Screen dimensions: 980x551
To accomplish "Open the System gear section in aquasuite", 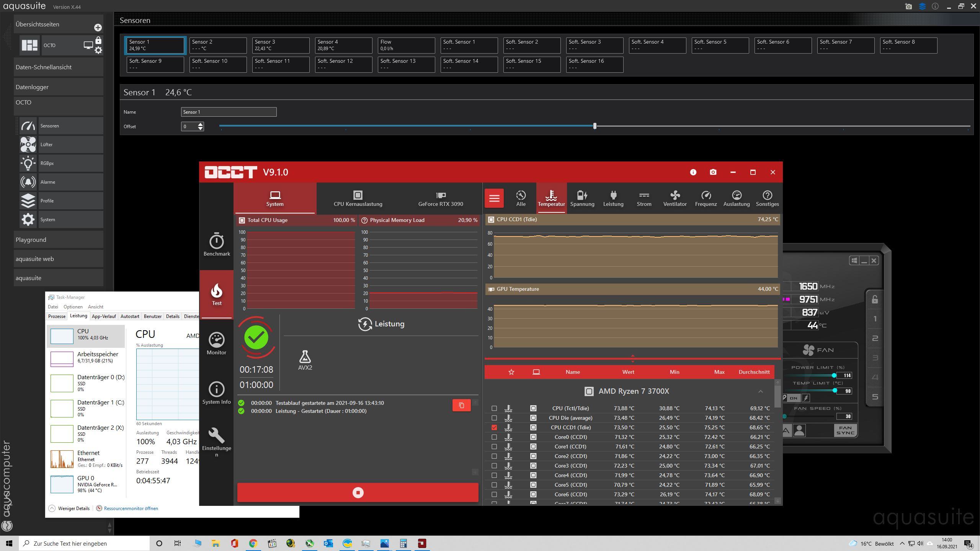I will click(61, 219).
